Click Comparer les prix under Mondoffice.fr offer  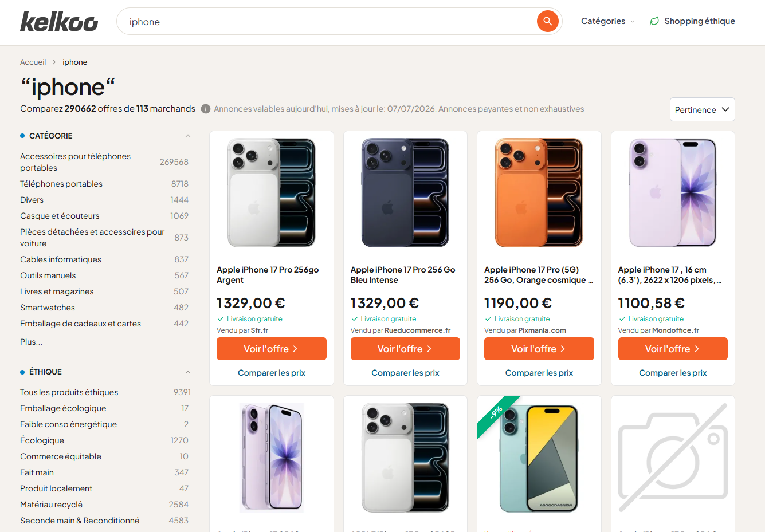[673, 373]
